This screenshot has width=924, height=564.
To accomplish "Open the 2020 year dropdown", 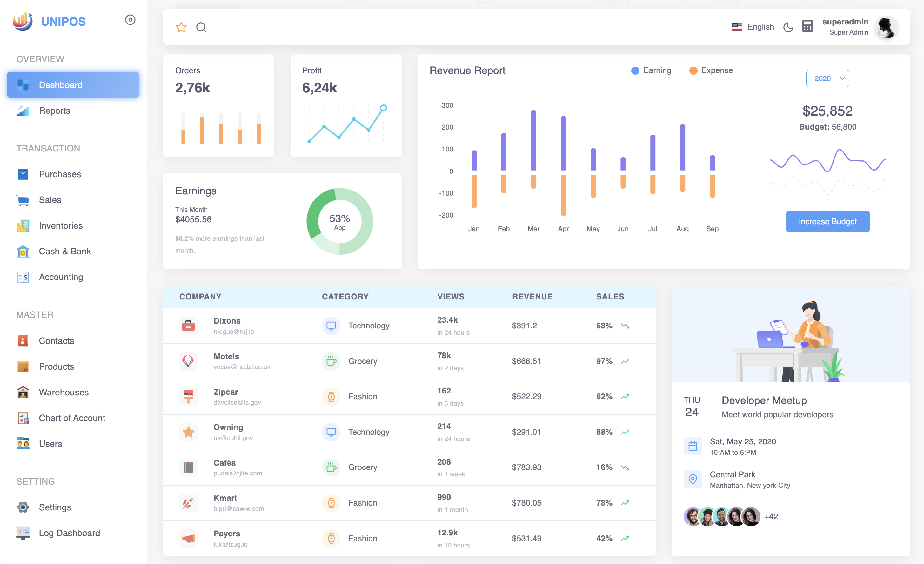I will pos(827,78).
